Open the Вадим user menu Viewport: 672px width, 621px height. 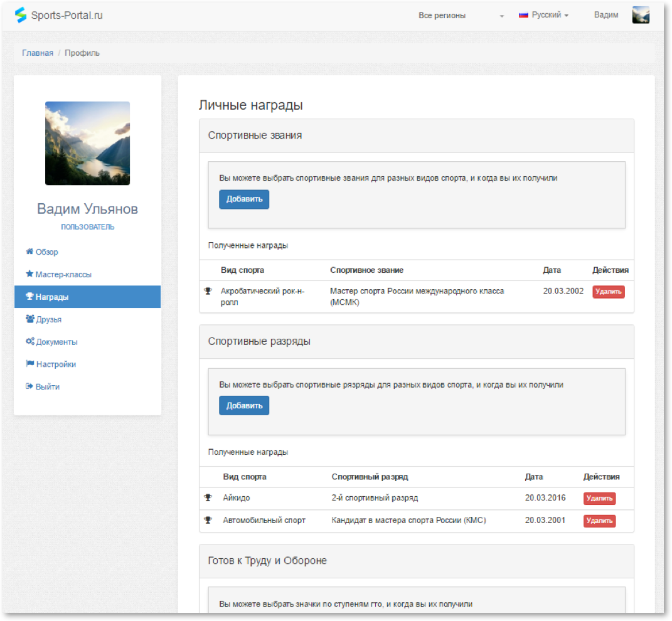(x=606, y=15)
